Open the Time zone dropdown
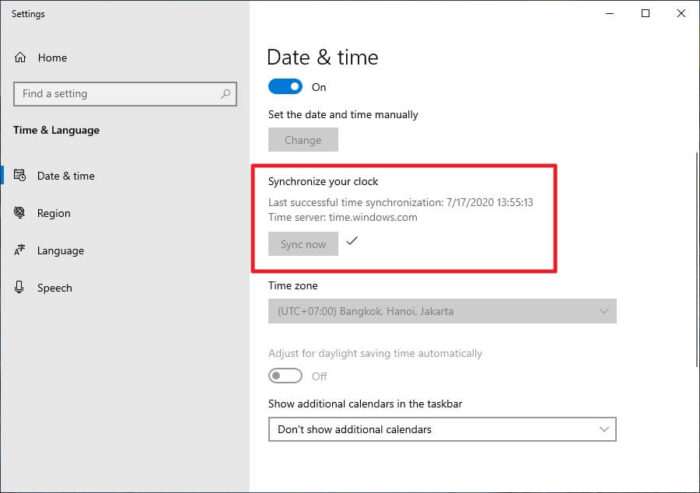Image resolution: width=700 pixels, height=493 pixels. click(442, 311)
